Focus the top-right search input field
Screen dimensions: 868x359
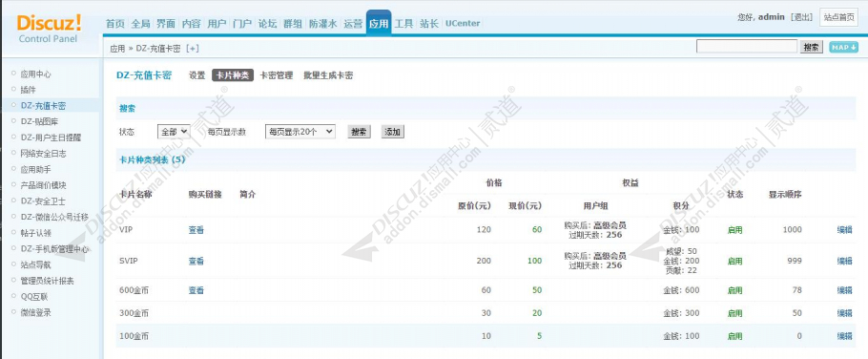click(x=747, y=47)
